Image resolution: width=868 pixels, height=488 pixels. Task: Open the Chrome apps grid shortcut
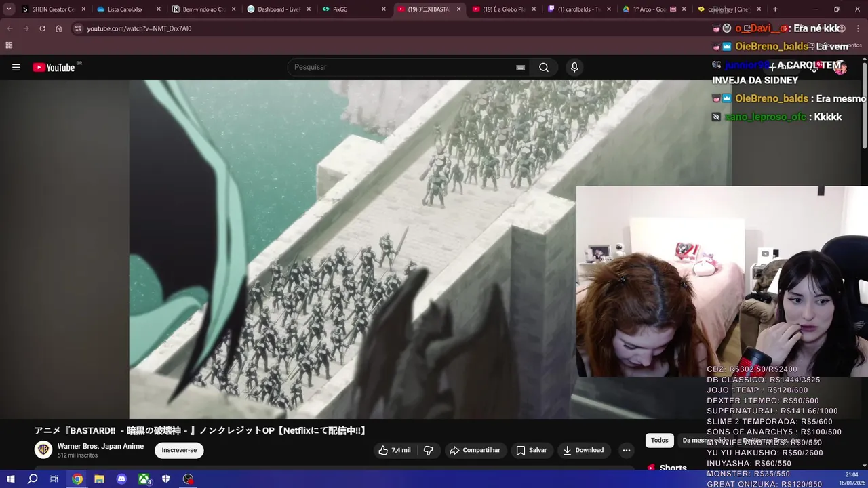9,45
